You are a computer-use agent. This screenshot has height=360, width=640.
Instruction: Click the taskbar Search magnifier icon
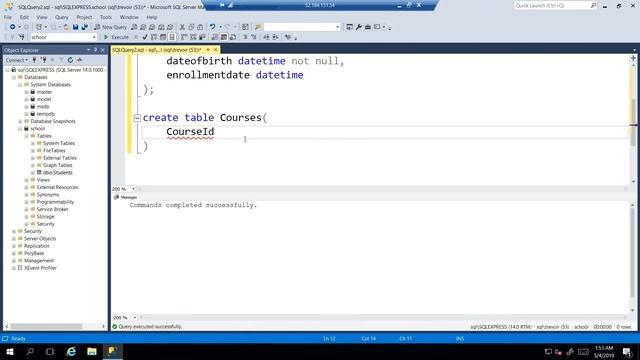click(x=30, y=351)
